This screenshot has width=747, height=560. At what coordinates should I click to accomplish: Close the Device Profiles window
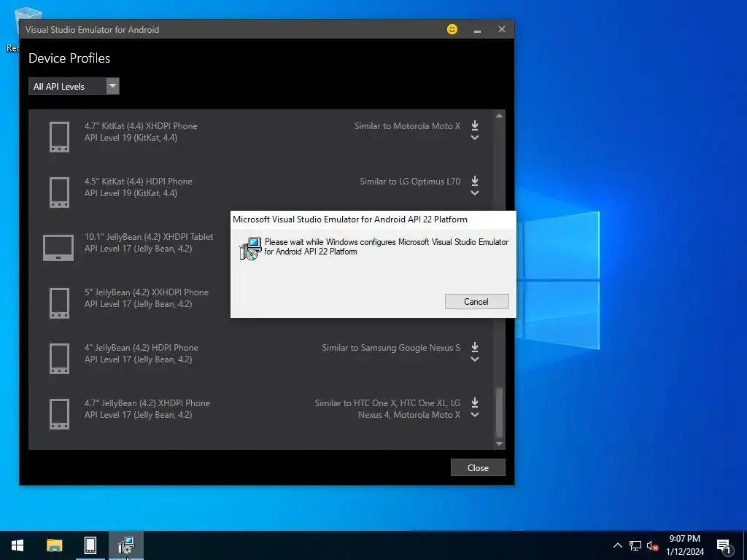point(478,467)
